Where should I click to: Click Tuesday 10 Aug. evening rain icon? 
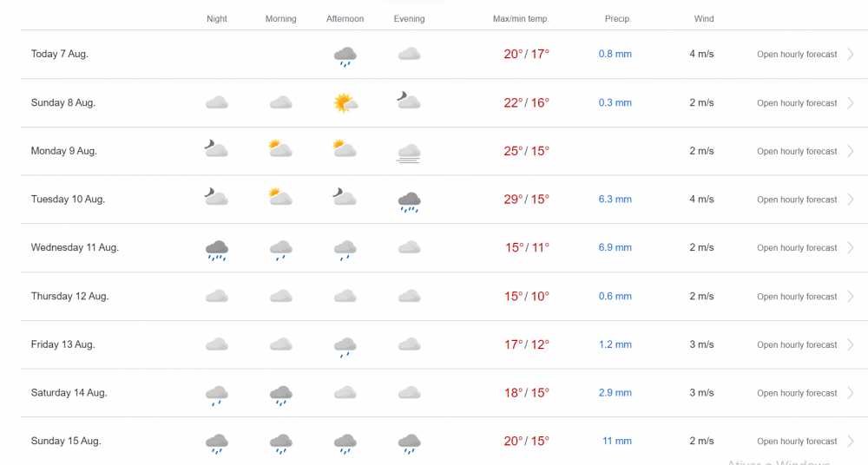coord(409,202)
